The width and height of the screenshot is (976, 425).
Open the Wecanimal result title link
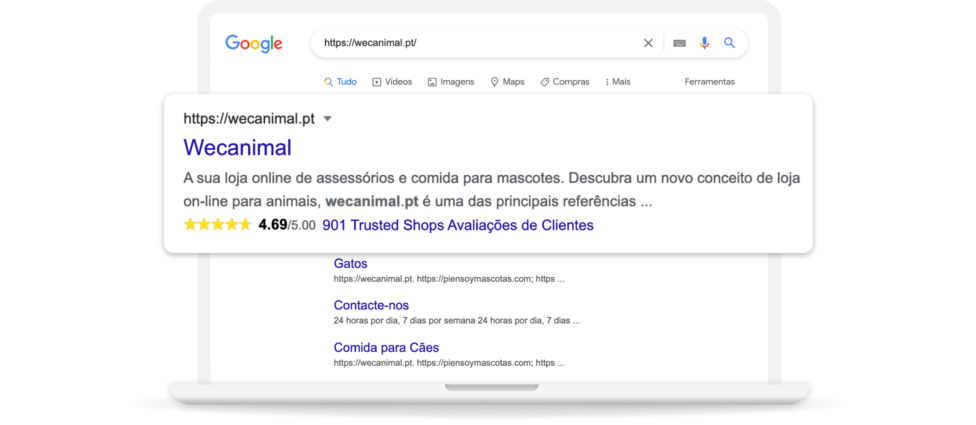click(x=237, y=148)
